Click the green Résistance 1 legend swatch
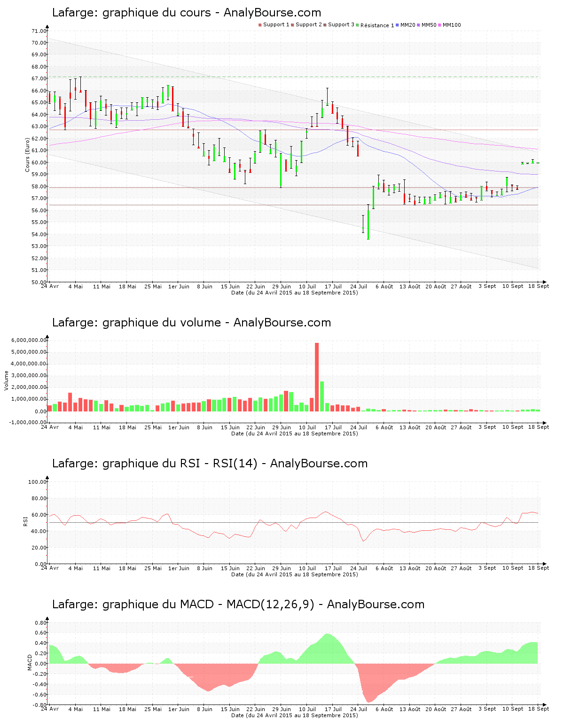Screen dimensions: 564x728 [357, 25]
